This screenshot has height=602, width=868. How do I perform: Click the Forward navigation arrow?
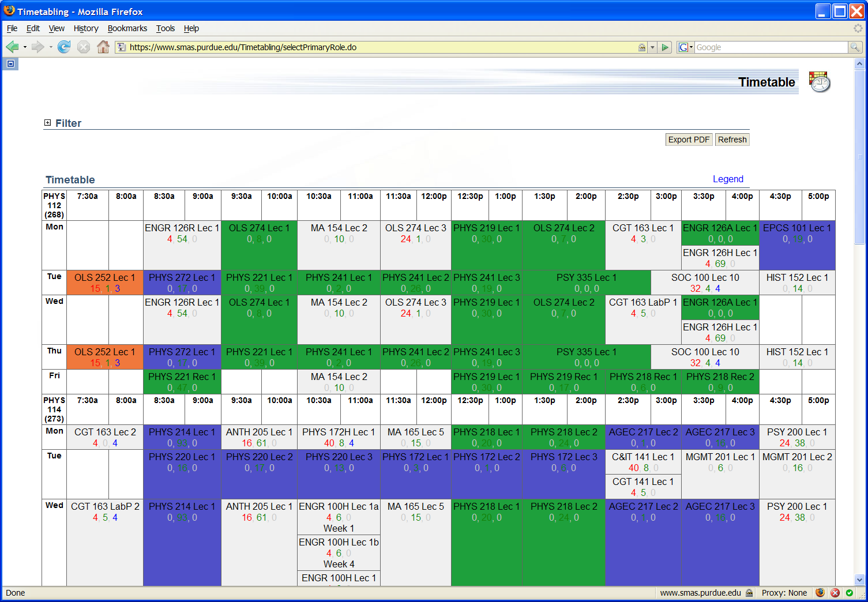[x=38, y=47]
